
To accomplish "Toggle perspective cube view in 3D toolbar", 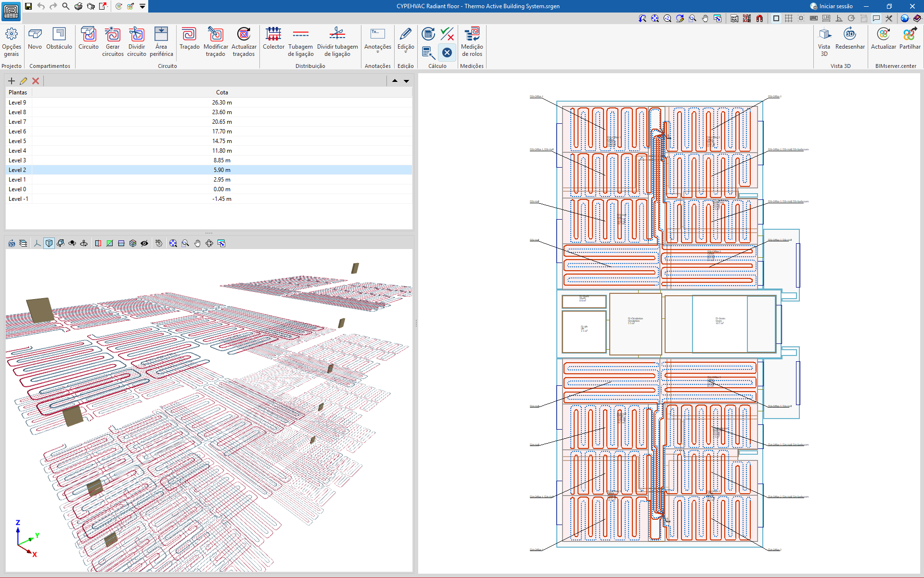I will tap(49, 243).
